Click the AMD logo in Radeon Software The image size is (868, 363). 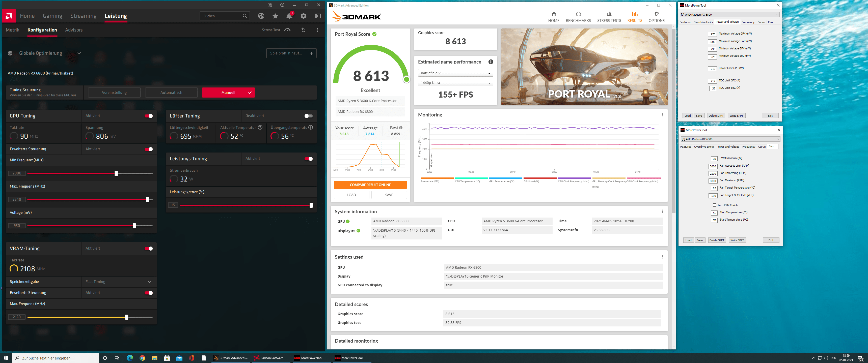pos(9,16)
